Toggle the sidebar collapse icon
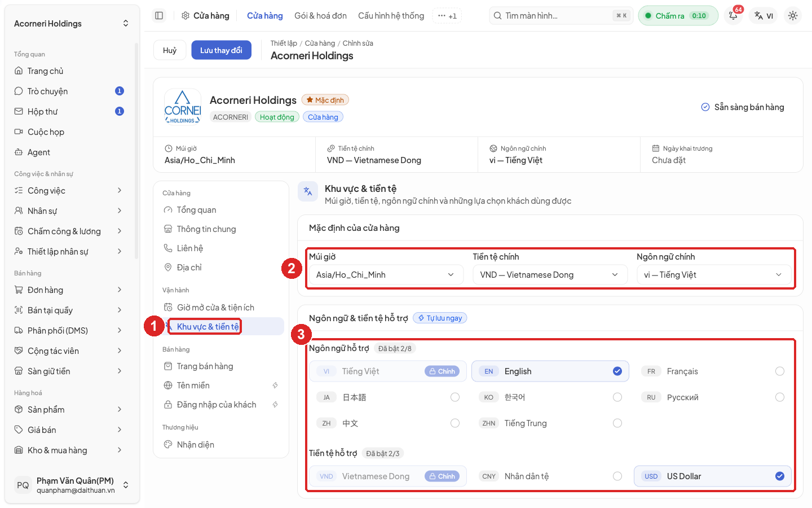This screenshot has width=812, height=508. click(159, 16)
